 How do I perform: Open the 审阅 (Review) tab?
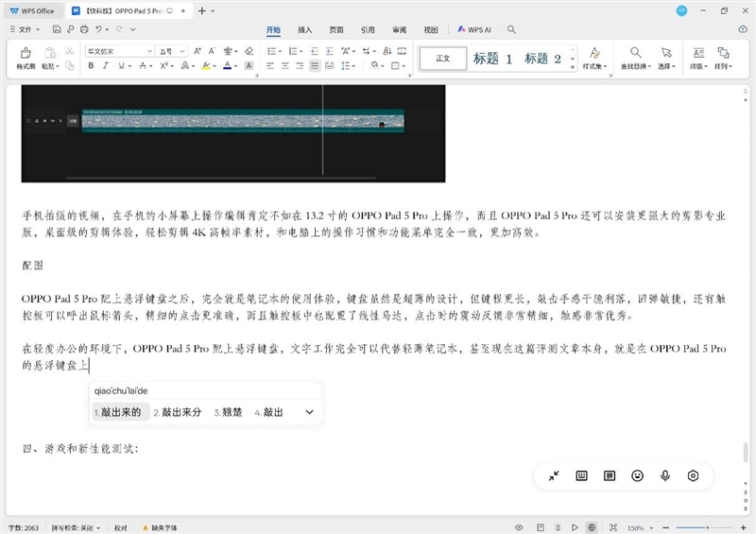click(399, 30)
